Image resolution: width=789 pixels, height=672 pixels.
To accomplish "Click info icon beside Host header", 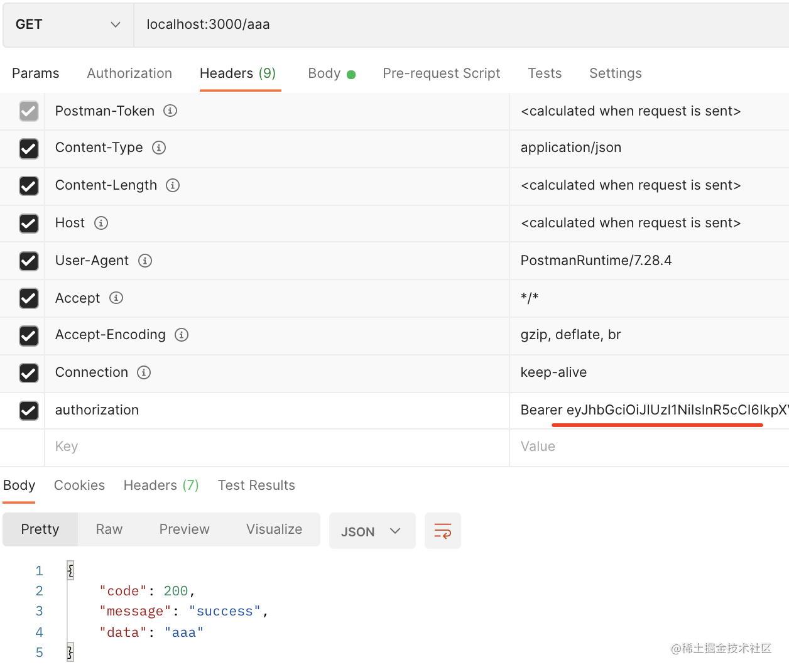I will point(101,223).
